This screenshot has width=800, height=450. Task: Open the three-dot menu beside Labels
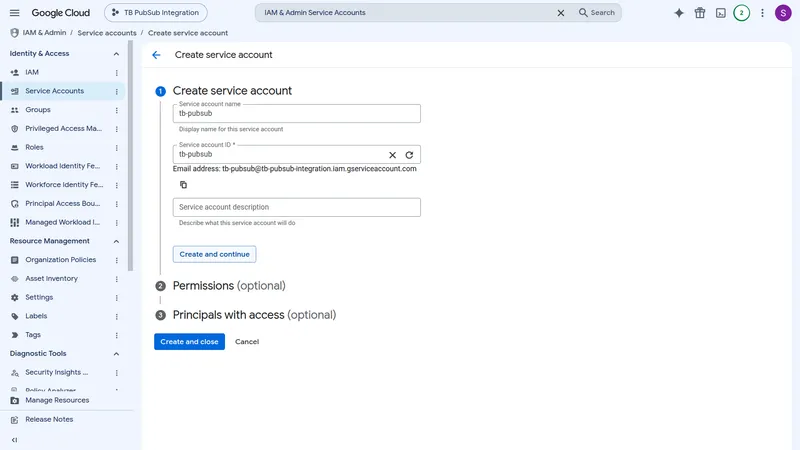[x=116, y=316]
